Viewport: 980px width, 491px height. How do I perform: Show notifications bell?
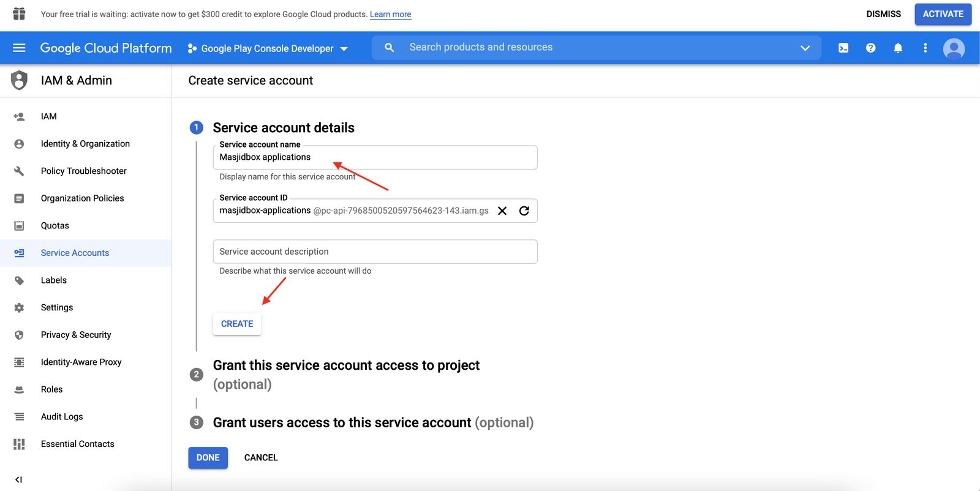tap(898, 48)
